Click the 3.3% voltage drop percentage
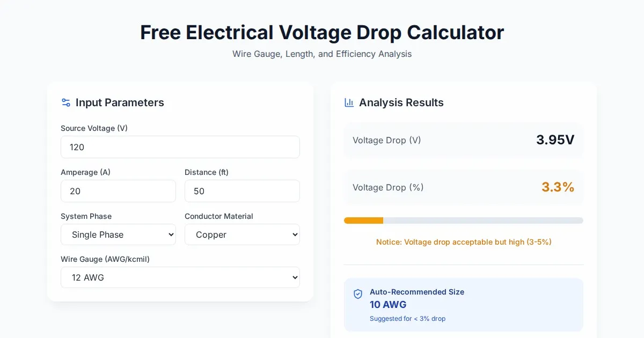644x338 pixels. tap(558, 187)
